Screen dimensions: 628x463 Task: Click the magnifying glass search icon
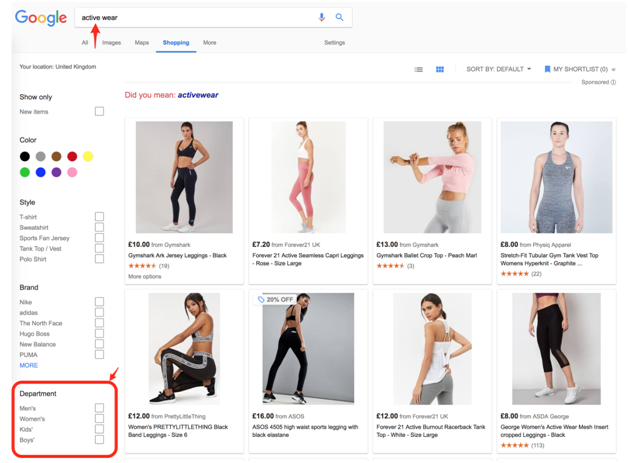[339, 17]
